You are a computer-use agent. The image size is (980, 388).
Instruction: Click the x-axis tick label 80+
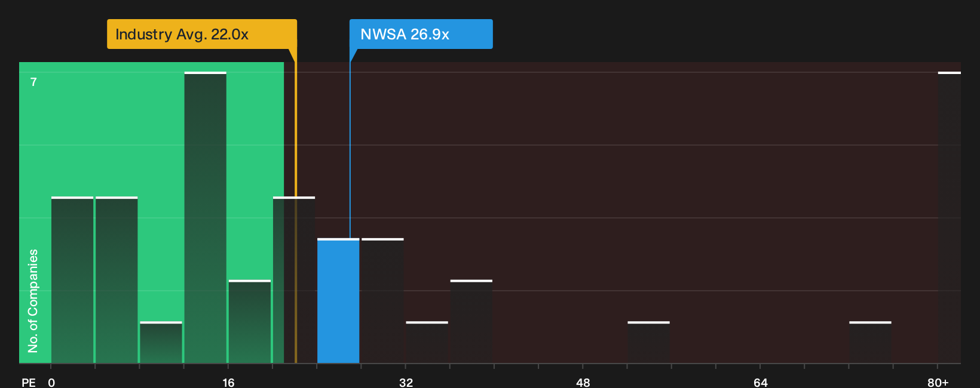pos(938,383)
